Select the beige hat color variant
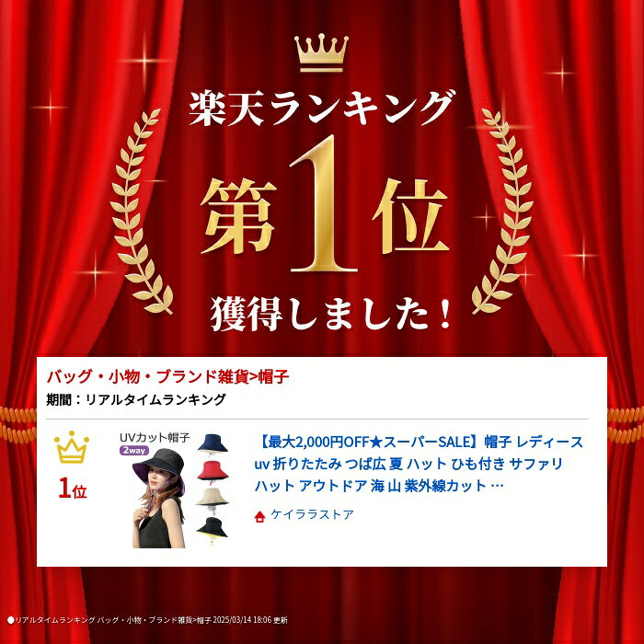Viewport: 644px width, 644px height. click(212, 498)
